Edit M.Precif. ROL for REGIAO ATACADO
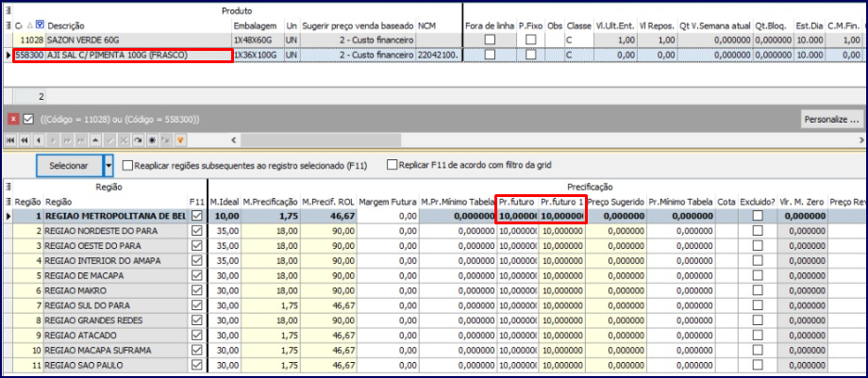 (329, 336)
